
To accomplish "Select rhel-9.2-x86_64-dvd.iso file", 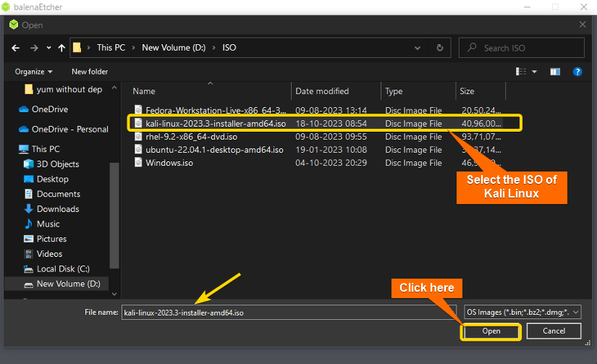I will click(191, 136).
